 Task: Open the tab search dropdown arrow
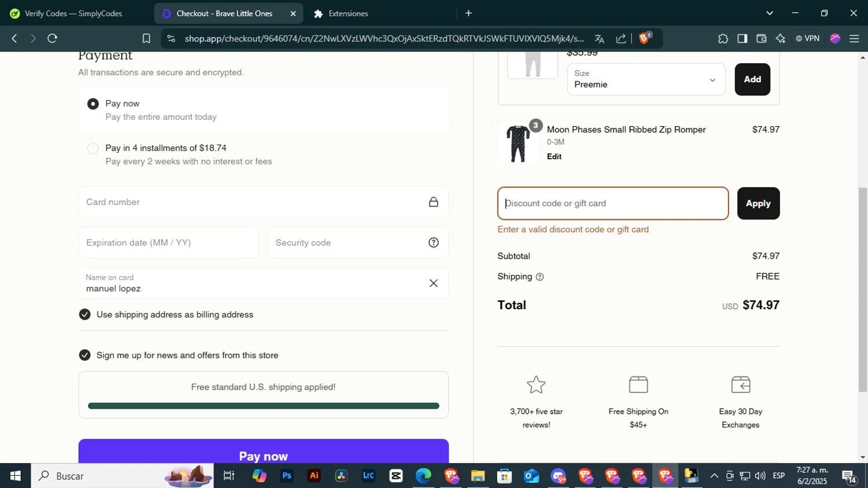pos(770,13)
